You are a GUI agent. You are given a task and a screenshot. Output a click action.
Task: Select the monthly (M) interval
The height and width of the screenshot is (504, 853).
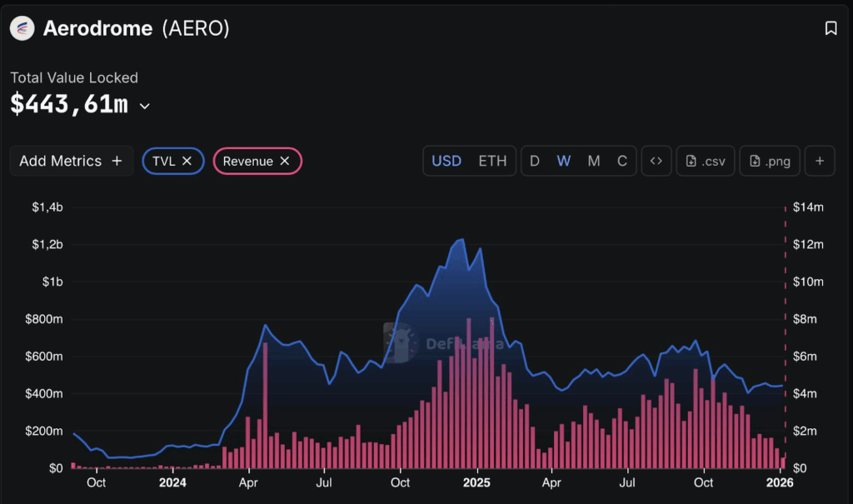[594, 161]
